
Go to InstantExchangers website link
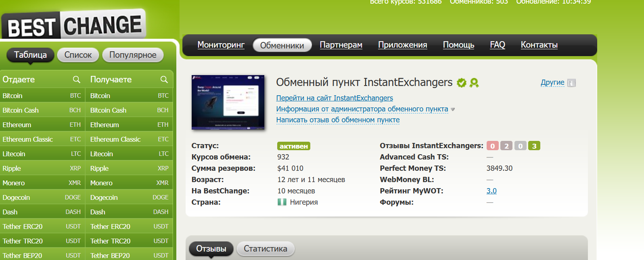tap(334, 98)
